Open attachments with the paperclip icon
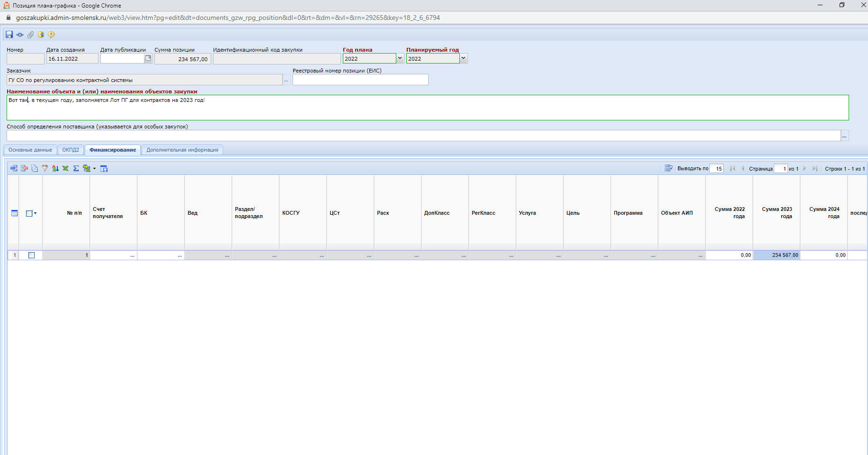The width and height of the screenshot is (868, 455). point(30,35)
